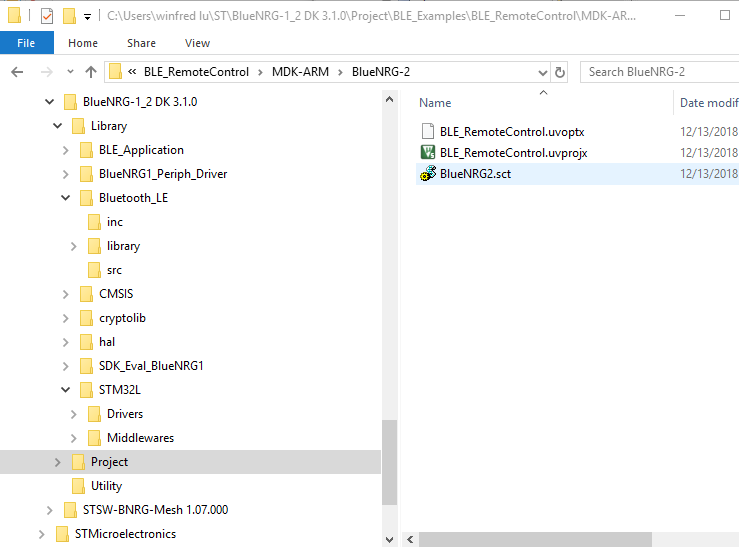Screen dimensions: 739x547
Task: Open the address bar history dropdown
Action: (542, 73)
